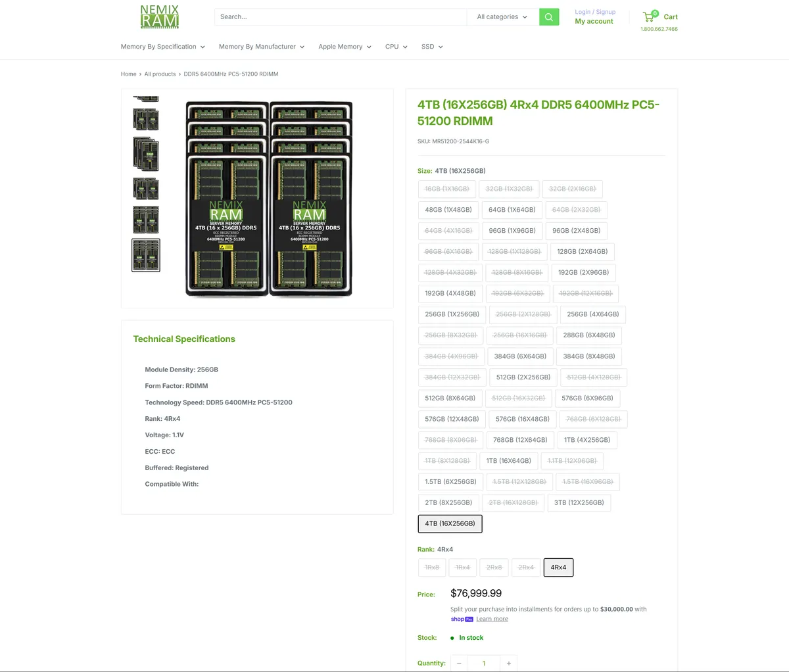Open the All categories dropdown
This screenshot has height=672, width=789.
tap(502, 16)
